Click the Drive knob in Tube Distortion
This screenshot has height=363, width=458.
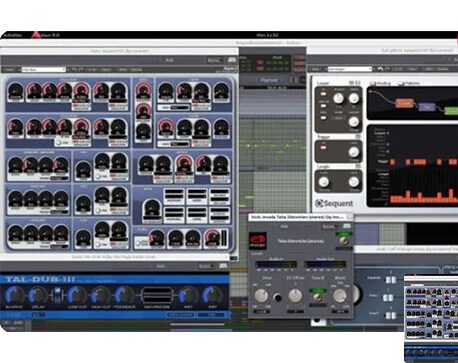(261, 295)
